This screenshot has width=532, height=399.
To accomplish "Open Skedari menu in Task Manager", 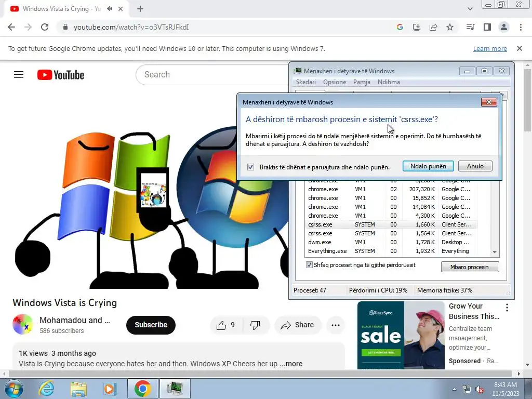I will pos(305,82).
